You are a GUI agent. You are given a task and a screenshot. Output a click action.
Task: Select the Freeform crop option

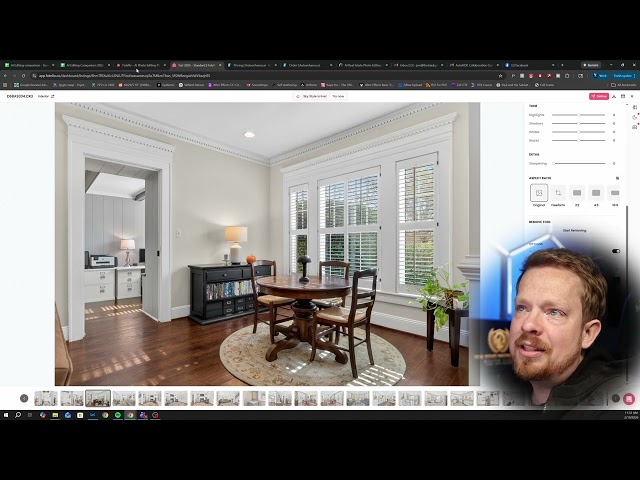point(558,193)
